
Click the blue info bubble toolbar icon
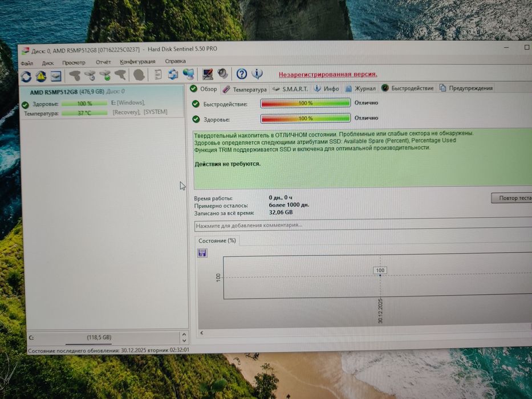[x=257, y=74]
